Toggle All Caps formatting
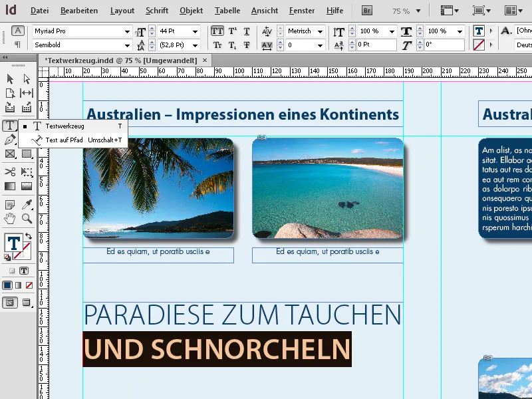The image size is (532, 399). click(x=216, y=31)
